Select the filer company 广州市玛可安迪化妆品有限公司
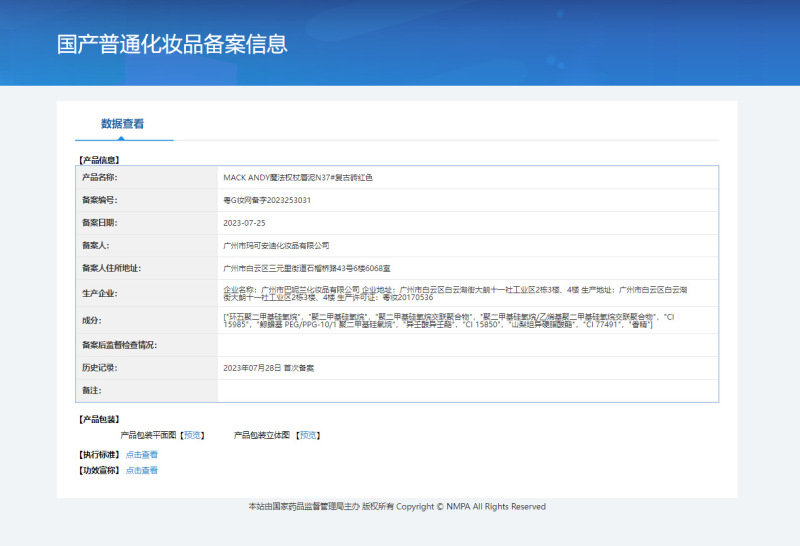Screen dimensions: 800x546 (276, 245)
